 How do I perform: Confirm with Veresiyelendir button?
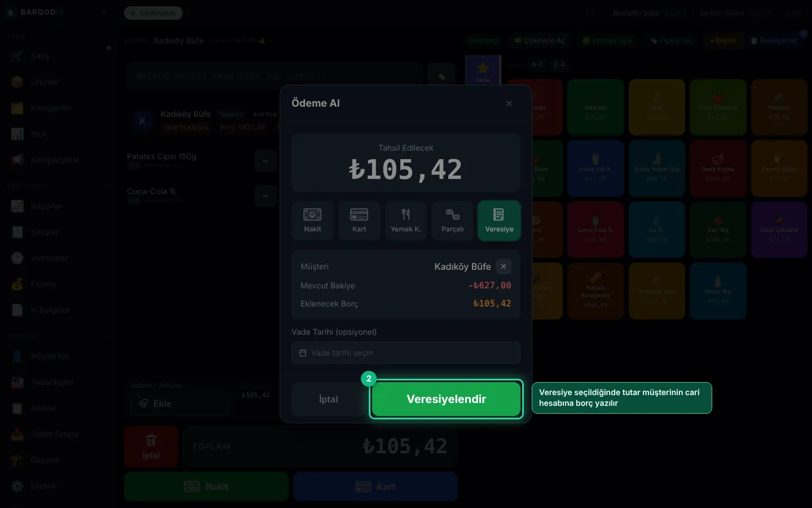pyautogui.click(x=446, y=399)
